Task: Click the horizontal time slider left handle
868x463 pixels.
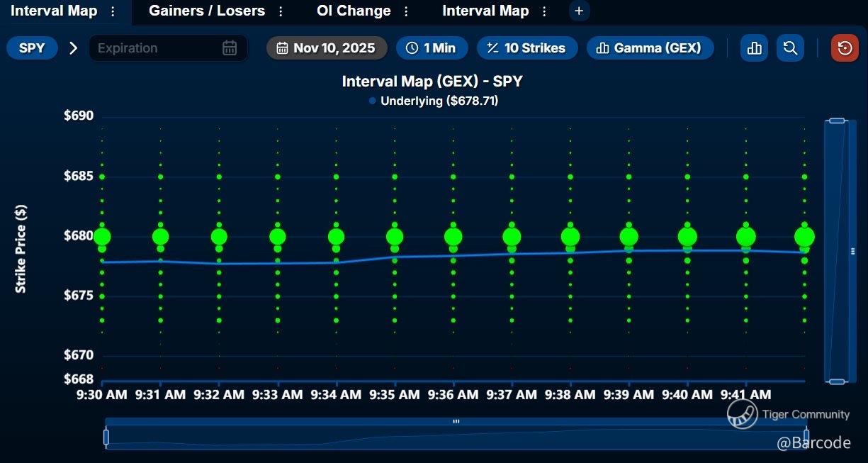Action: (106, 437)
